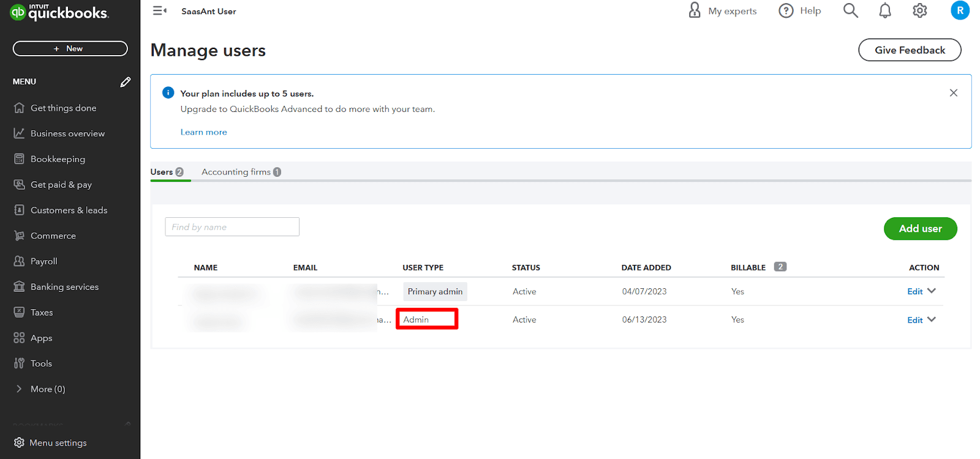Select date 04/07/2023 cell
This screenshot has height=459, width=980.
tap(644, 291)
